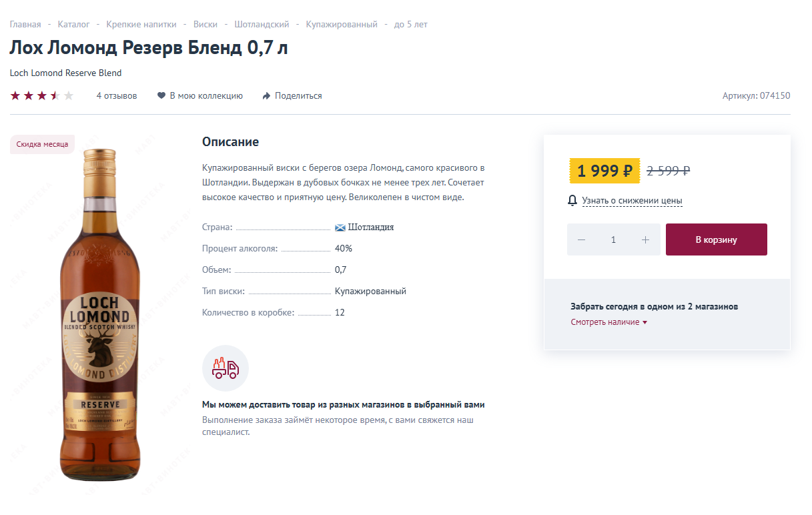Go to "Виски" breadcrumb category
Viewport: 812px width, 515px height.
[x=206, y=25]
